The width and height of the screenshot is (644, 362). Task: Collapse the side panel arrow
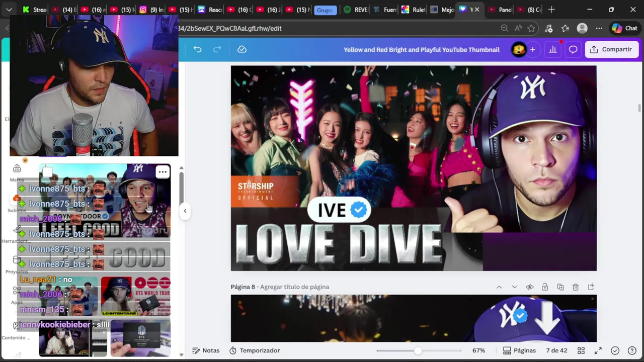tap(185, 211)
